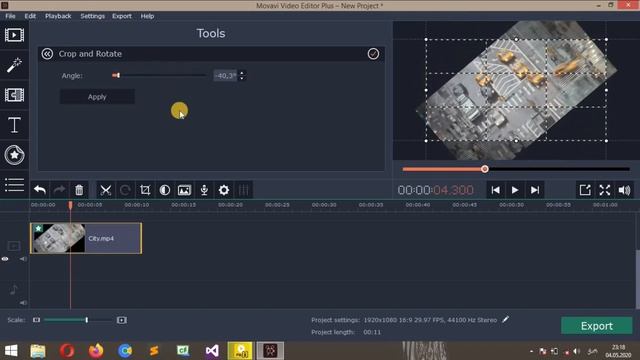Jump to next frame
The image size is (640, 360).
click(535, 190)
